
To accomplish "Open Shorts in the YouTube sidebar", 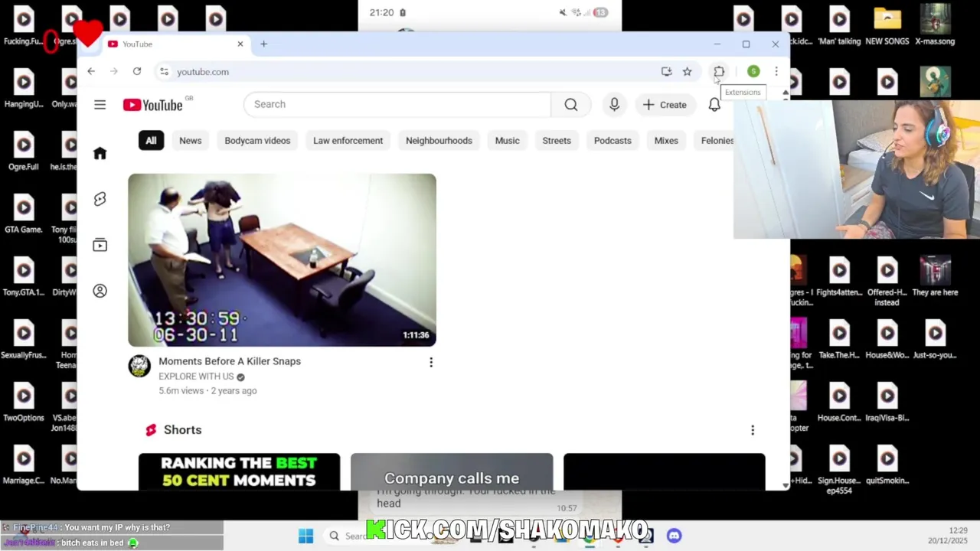I will [x=100, y=199].
